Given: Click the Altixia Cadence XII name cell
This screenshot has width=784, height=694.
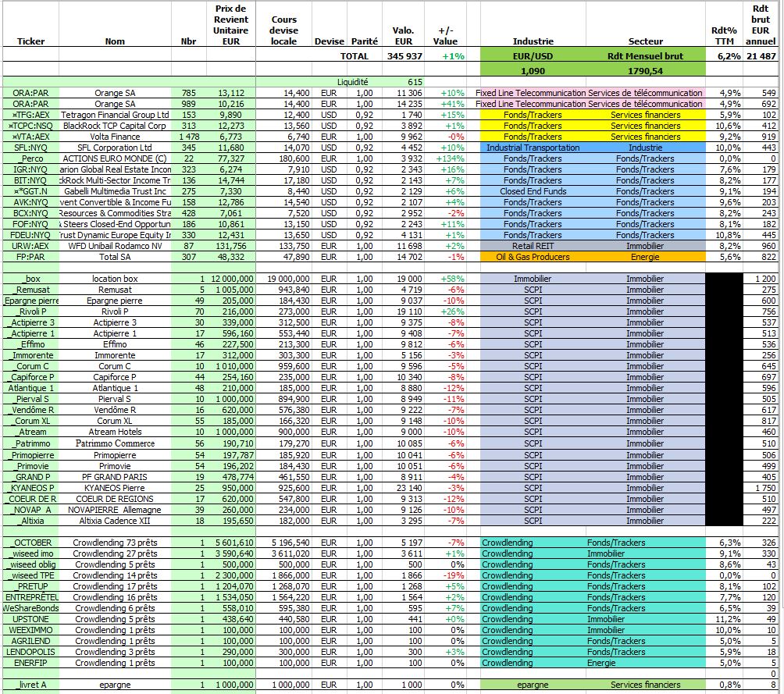Looking at the screenshot, I should tap(115, 521).
